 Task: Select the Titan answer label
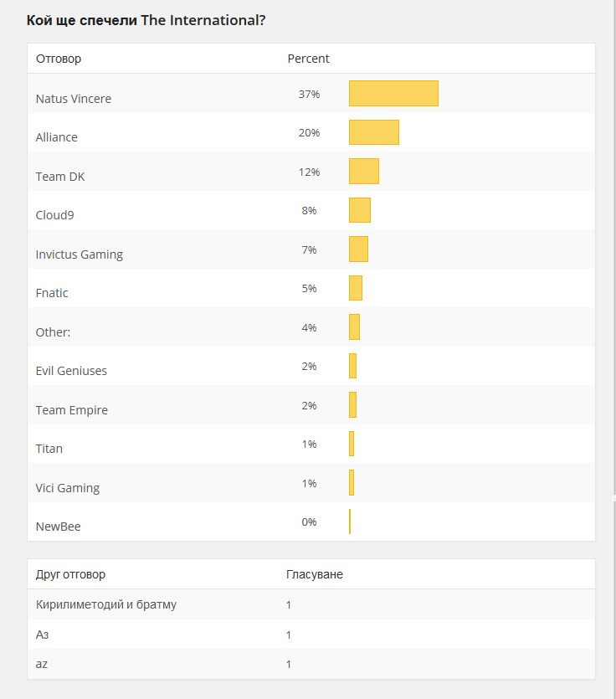pos(49,449)
